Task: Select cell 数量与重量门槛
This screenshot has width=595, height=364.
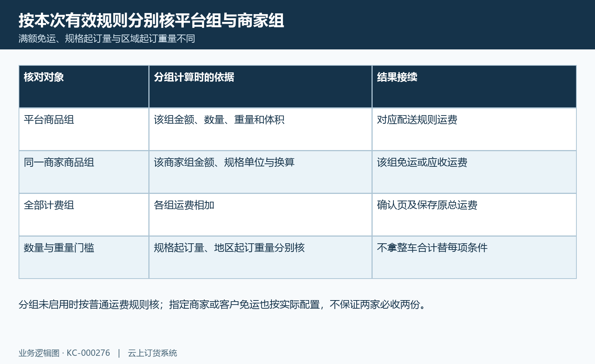Action: tap(84, 257)
